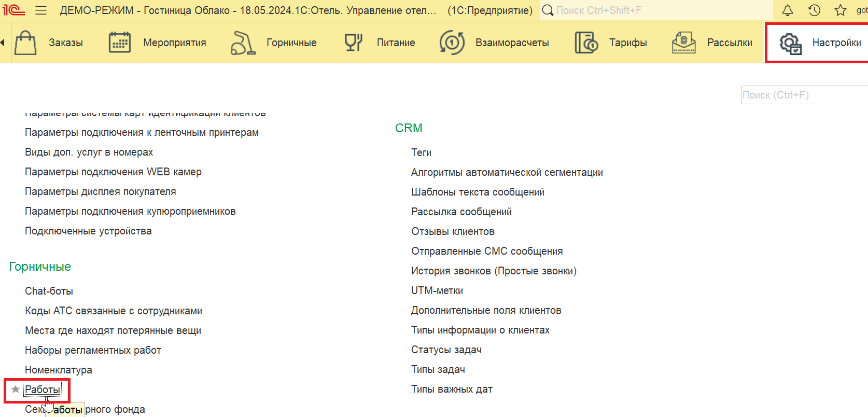
Task: Open Места где находят потерянные вещи
Action: pyautogui.click(x=113, y=331)
